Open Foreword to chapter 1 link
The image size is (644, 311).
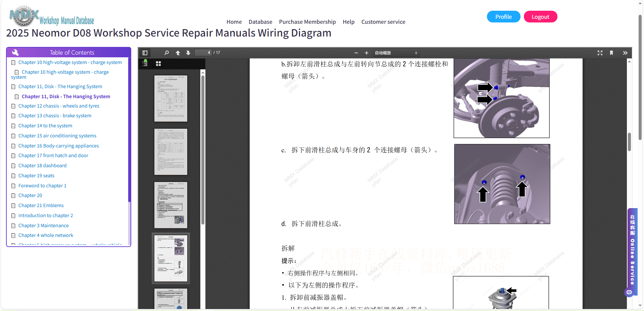point(42,186)
